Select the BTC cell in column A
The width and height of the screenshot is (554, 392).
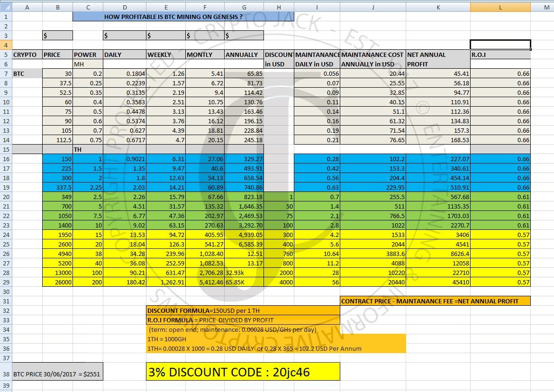coord(27,73)
